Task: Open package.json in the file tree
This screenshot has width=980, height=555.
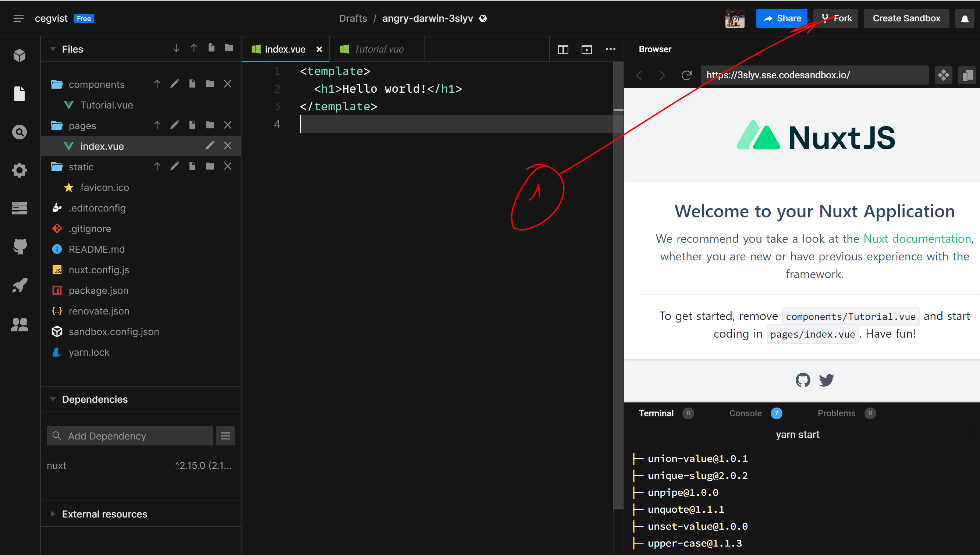Action: tap(141, 291)
